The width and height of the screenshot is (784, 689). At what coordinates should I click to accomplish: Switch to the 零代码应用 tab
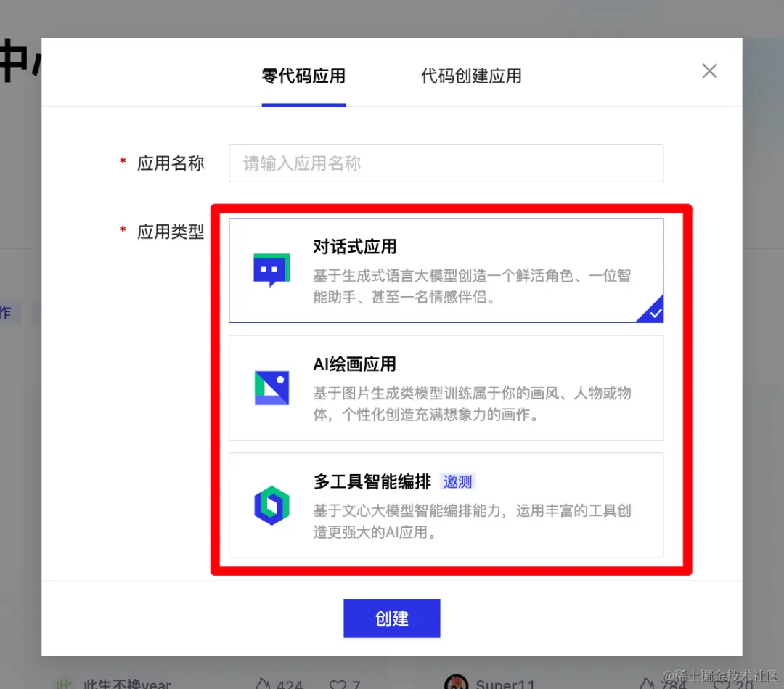coord(303,76)
